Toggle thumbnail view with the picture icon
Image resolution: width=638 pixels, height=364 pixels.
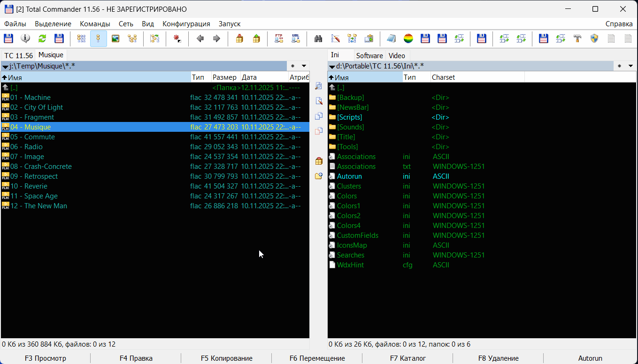pyautogui.click(x=115, y=38)
